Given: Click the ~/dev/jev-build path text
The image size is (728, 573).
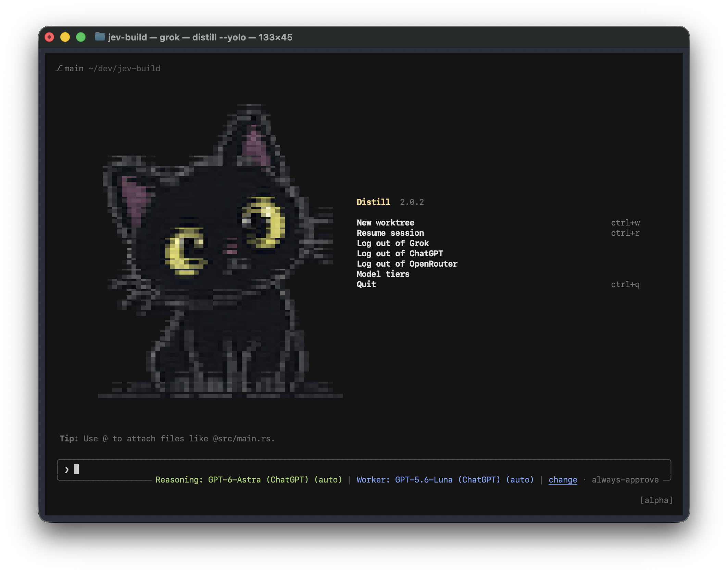Looking at the screenshot, I should pos(124,69).
